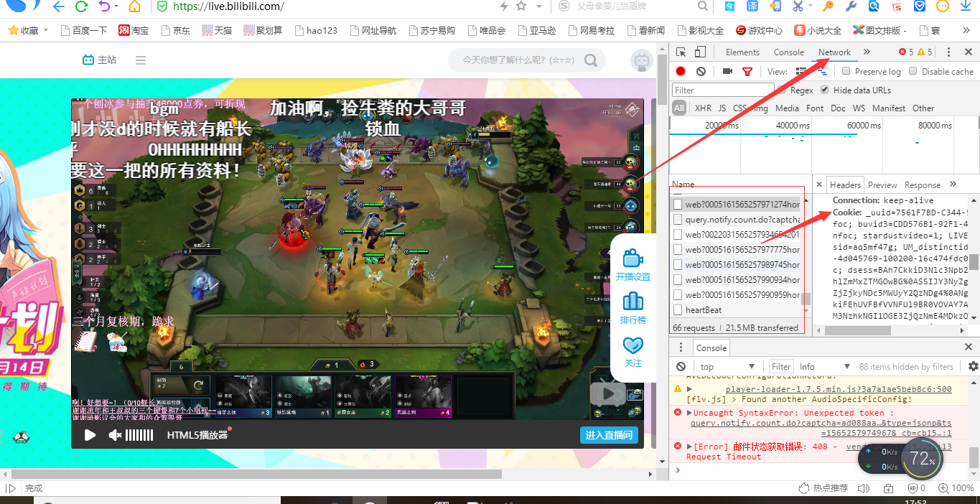Click the 关注 heart icon
980x504 pixels.
tap(633, 345)
